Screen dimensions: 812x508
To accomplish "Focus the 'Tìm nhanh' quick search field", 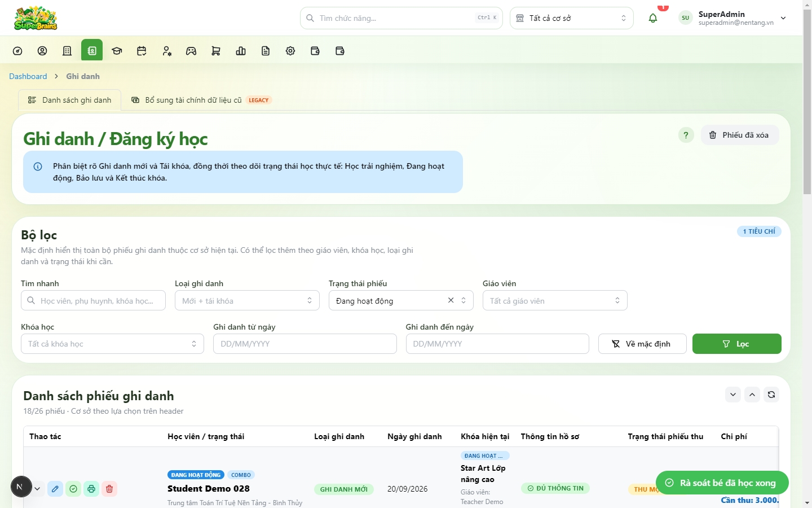I will [93, 300].
